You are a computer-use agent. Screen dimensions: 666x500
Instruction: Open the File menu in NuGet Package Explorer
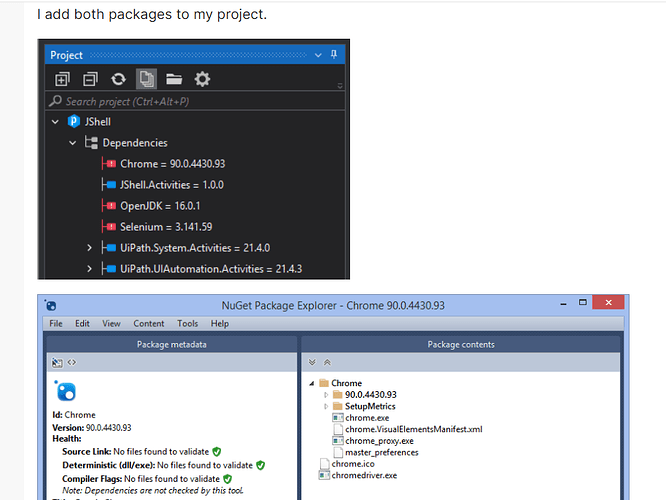tap(56, 324)
